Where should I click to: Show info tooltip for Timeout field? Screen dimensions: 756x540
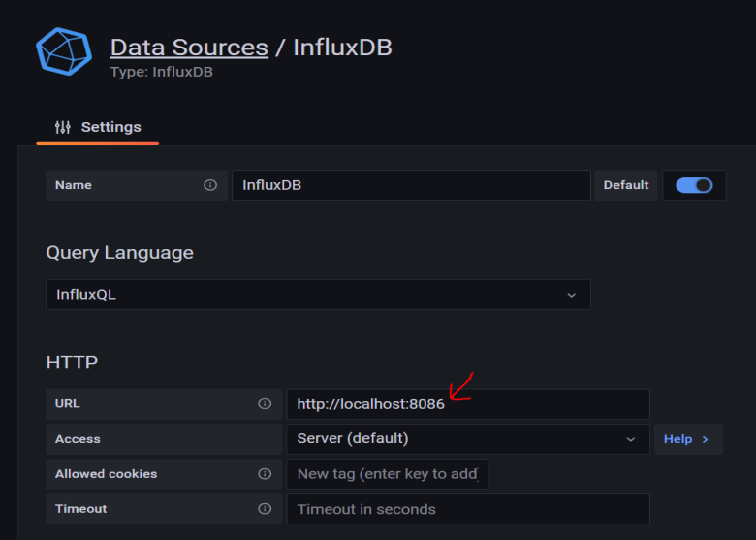coord(265,509)
